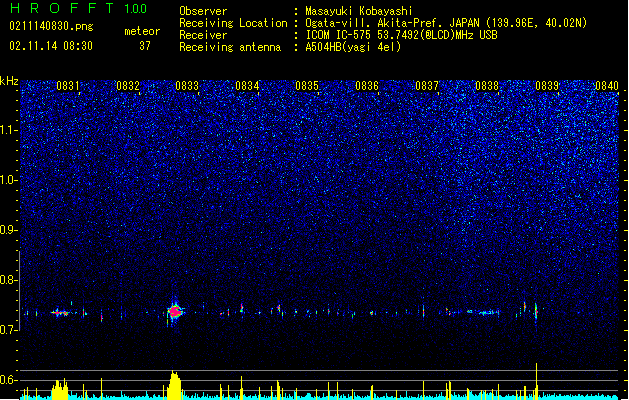
Task: Click the name Masayuki Kobayashi
Action: tap(359, 11)
